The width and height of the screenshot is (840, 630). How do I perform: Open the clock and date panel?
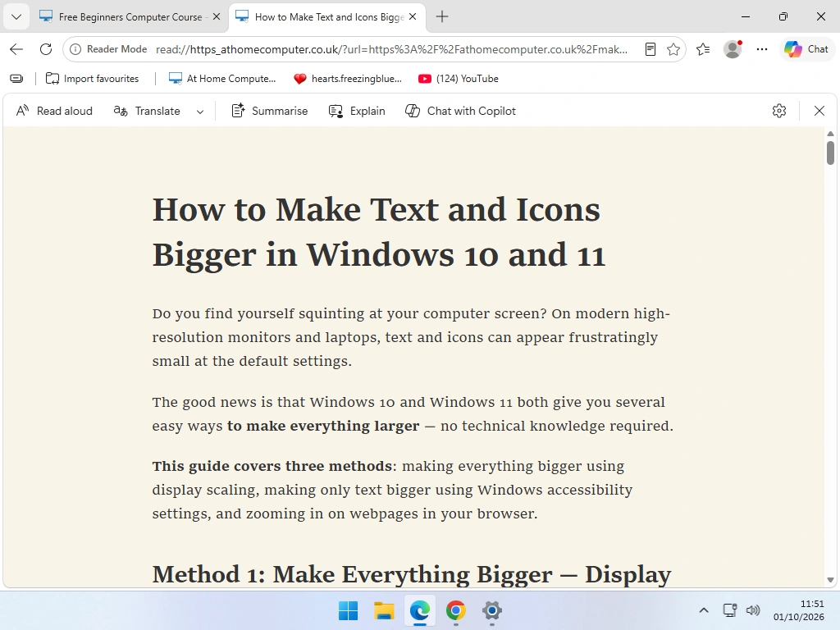click(799, 610)
